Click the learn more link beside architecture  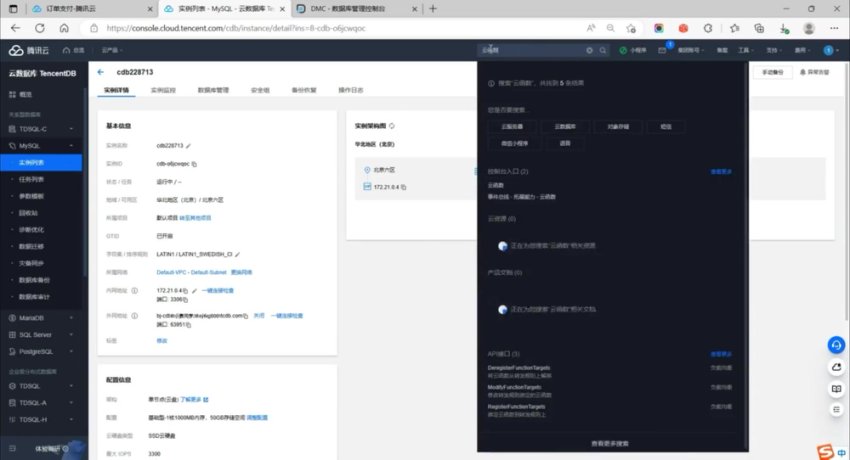point(194,399)
